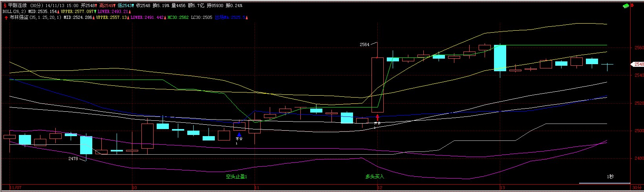Click the red up-arrow before 布林强盗
644x192 pixels.
6,18
